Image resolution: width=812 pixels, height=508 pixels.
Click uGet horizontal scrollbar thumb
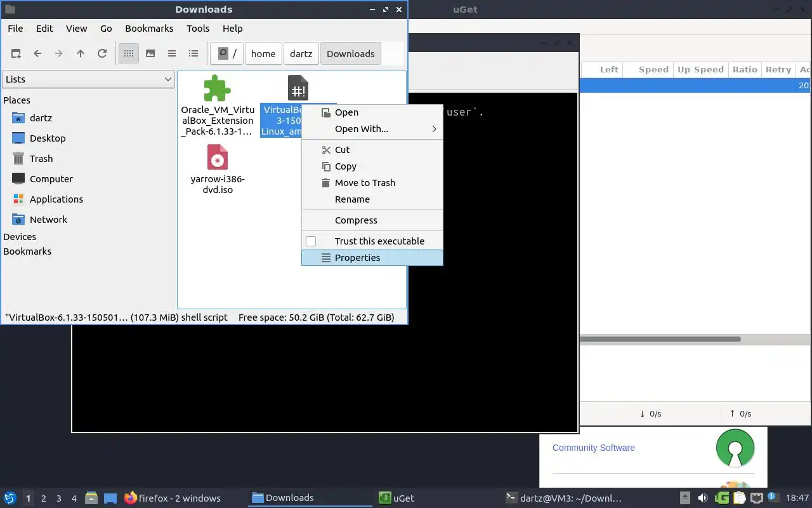(660, 339)
